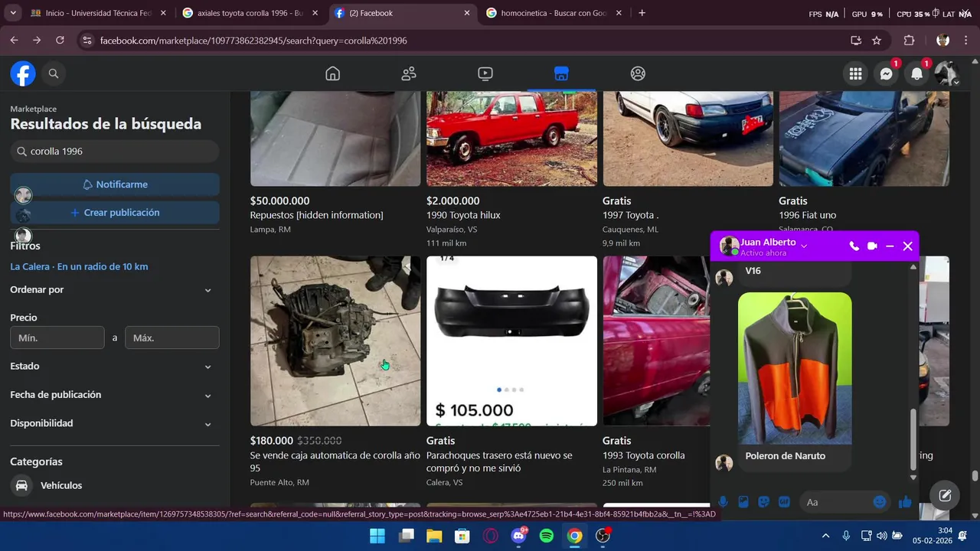Click the Crear publicación button

click(x=115, y=213)
